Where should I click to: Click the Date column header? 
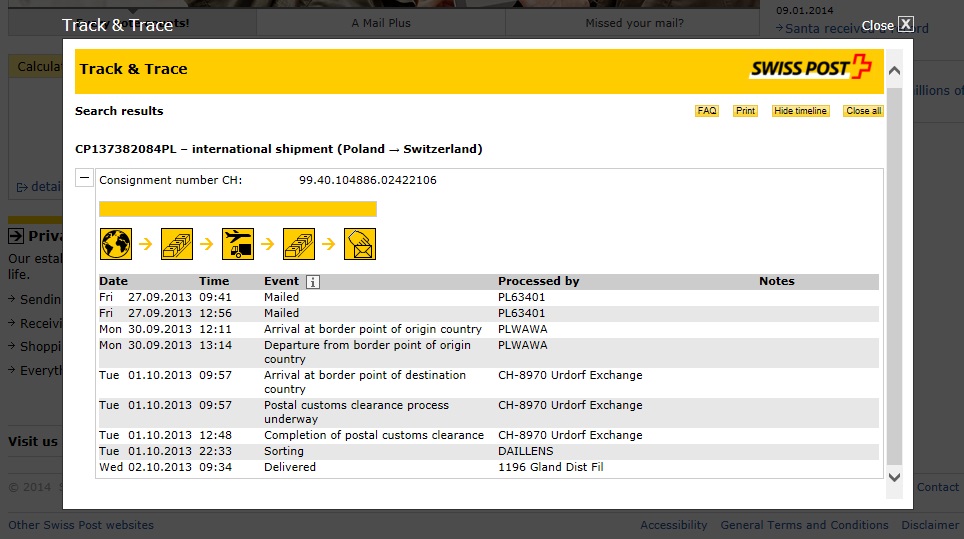(113, 281)
